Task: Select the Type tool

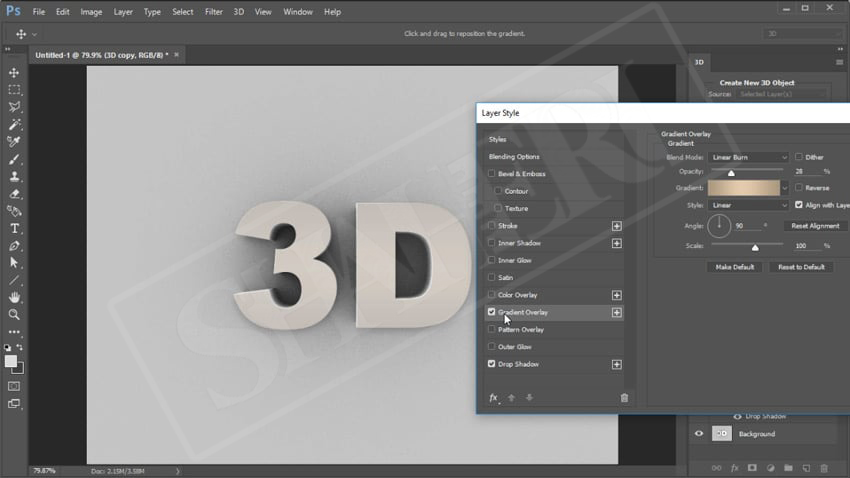Action: point(14,228)
